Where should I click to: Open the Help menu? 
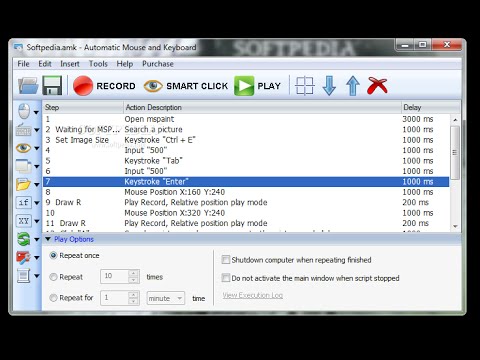(x=125, y=64)
